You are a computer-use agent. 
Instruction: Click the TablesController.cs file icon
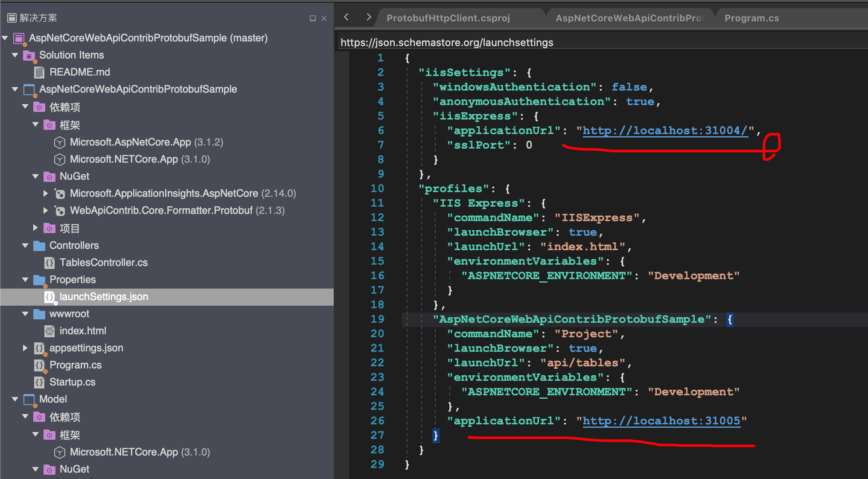tap(50, 263)
